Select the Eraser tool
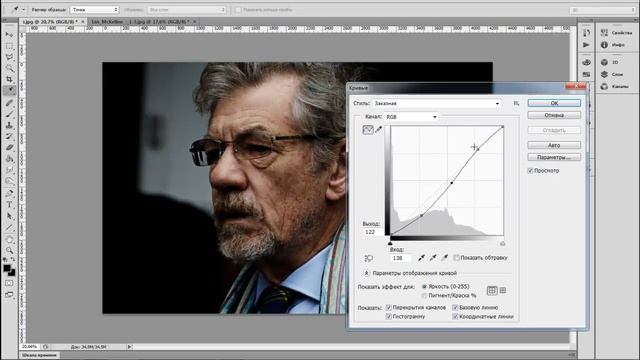Viewport: 640px width, 360px height. click(x=9, y=147)
